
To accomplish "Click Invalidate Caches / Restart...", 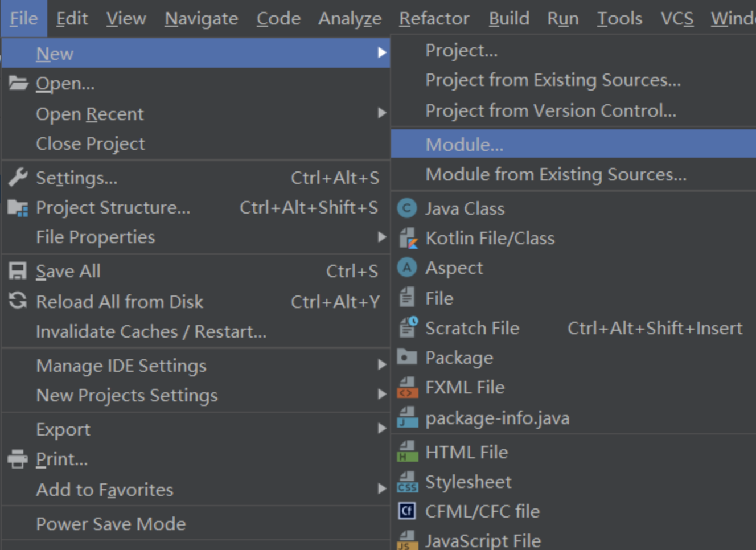I will 151,331.
